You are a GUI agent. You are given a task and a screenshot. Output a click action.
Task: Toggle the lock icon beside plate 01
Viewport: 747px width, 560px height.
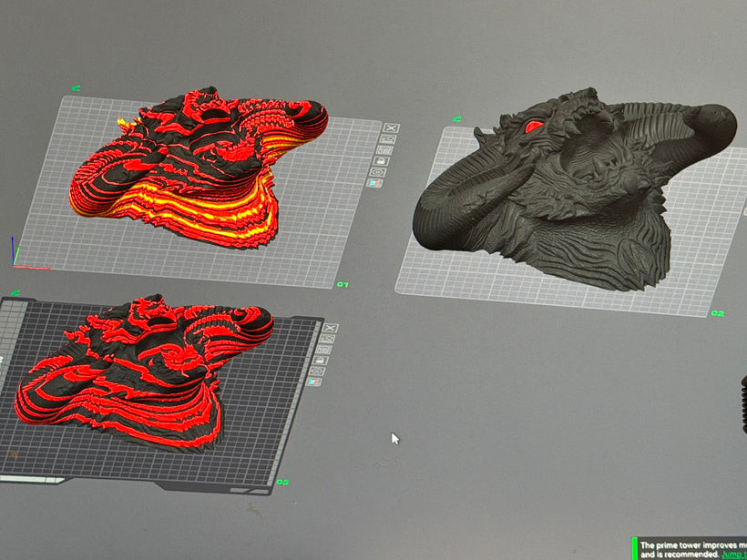point(382,161)
